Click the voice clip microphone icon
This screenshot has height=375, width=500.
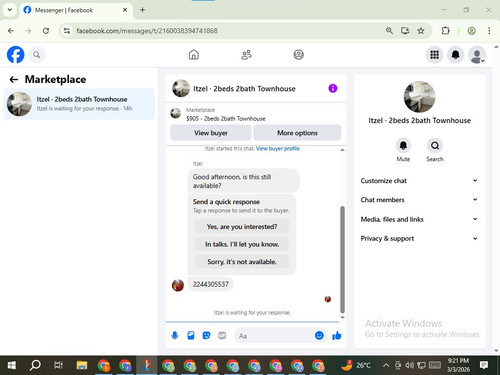click(x=175, y=335)
